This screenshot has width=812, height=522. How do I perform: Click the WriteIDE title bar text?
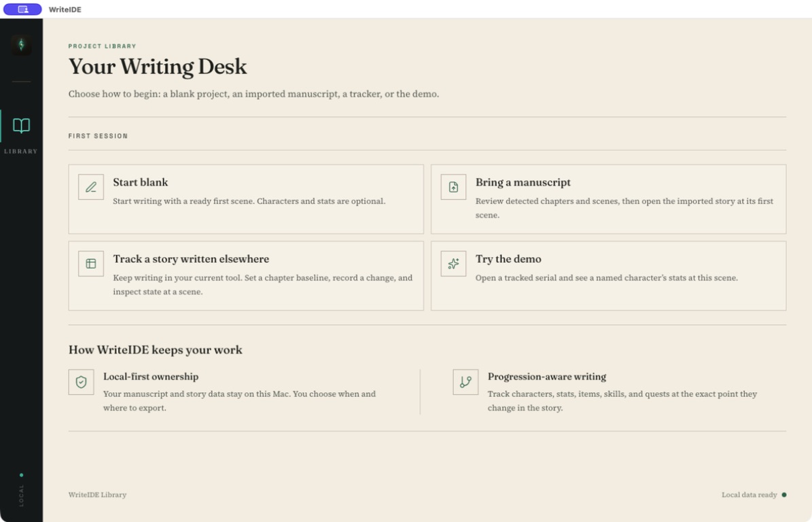65,10
